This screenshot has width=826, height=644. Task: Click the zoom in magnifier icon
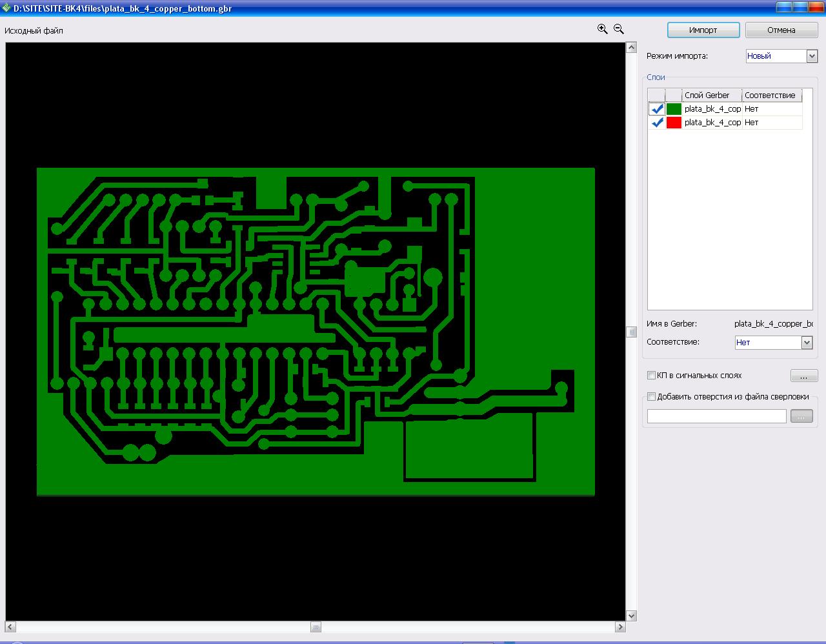click(x=602, y=29)
